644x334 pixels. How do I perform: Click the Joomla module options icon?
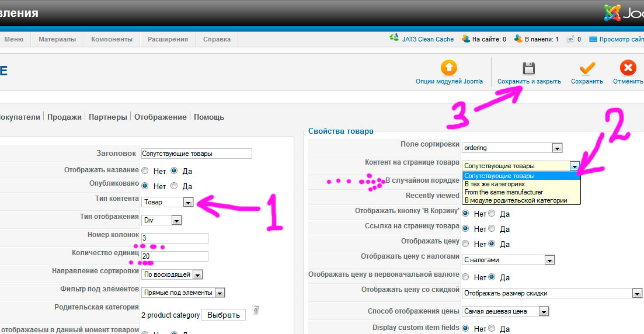[449, 68]
